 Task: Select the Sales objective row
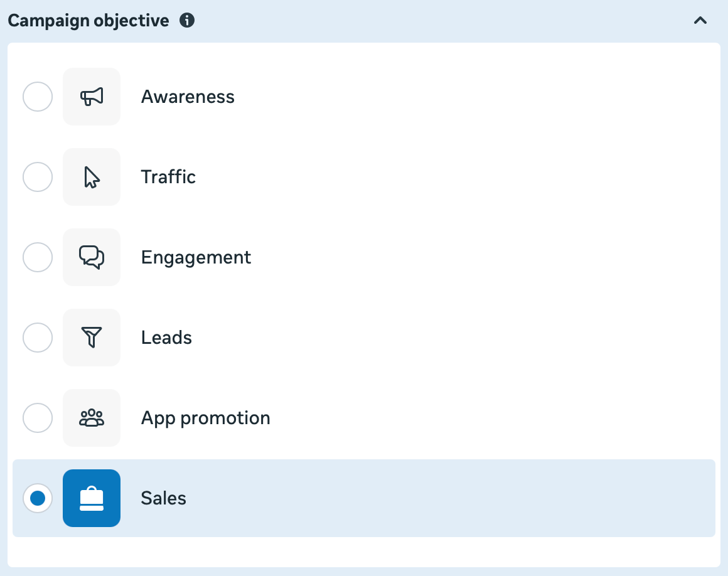pyautogui.click(x=364, y=498)
